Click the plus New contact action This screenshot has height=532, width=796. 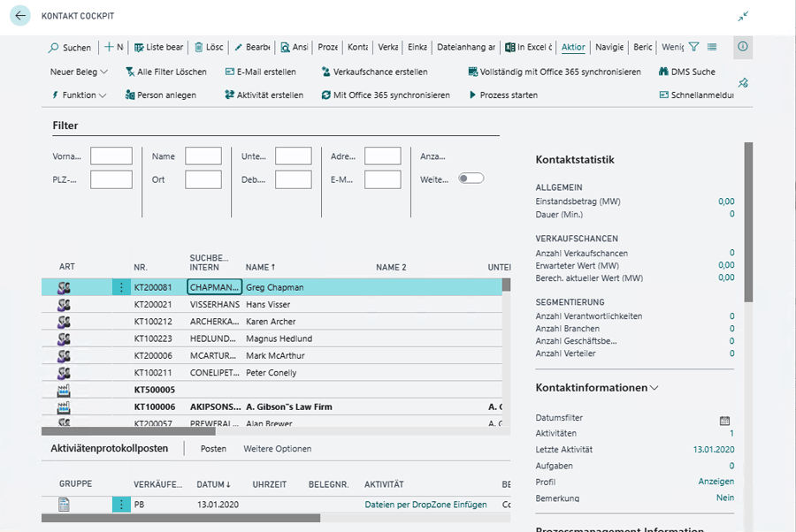pos(114,47)
